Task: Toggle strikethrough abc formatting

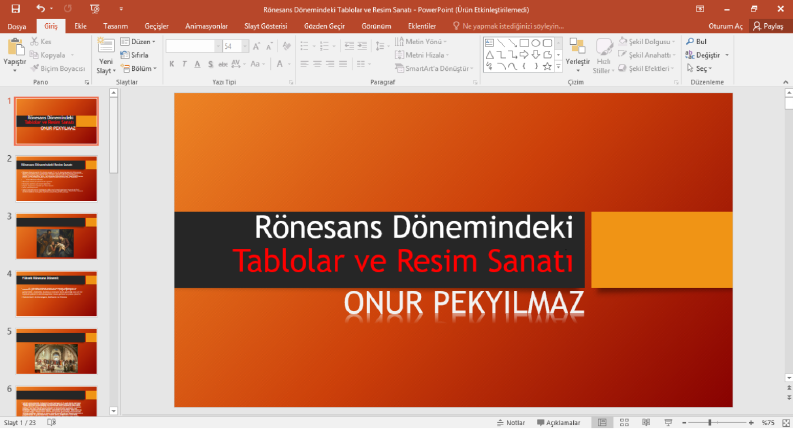Action: [x=223, y=64]
